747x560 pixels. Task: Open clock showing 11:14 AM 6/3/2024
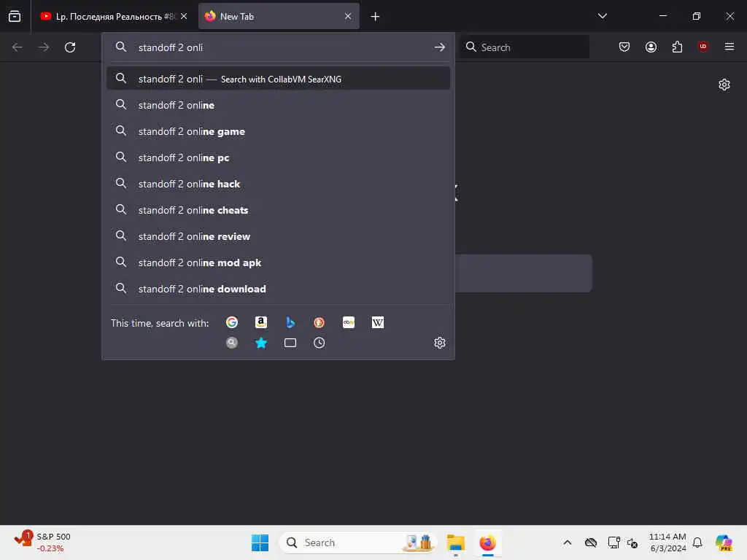(667, 542)
